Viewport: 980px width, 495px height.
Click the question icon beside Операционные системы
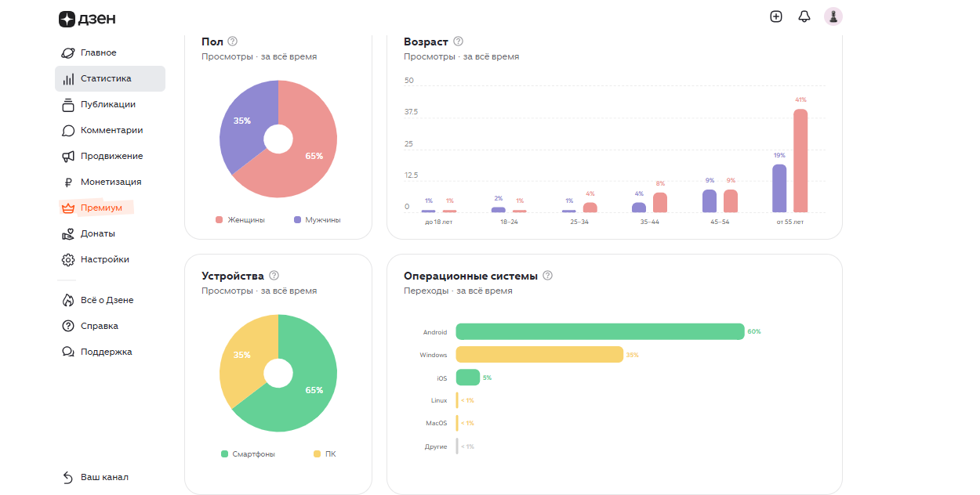[x=548, y=276]
